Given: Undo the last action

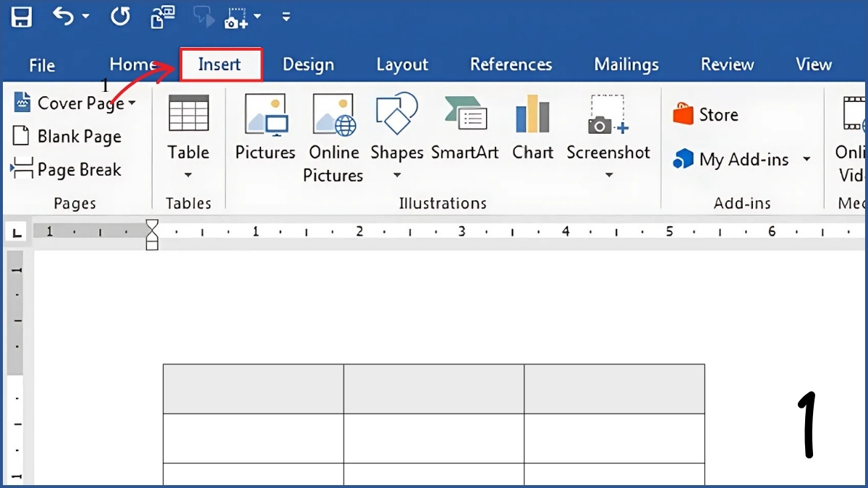Looking at the screenshot, I should [64, 16].
